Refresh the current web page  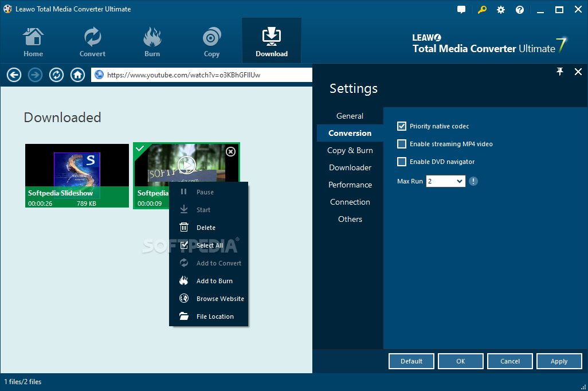[57, 75]
